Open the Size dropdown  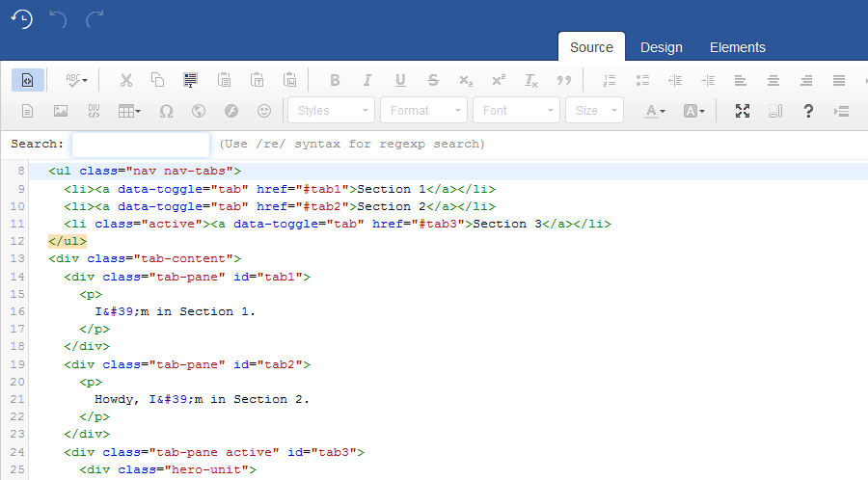pyautogui.click(x=594, y=111)
